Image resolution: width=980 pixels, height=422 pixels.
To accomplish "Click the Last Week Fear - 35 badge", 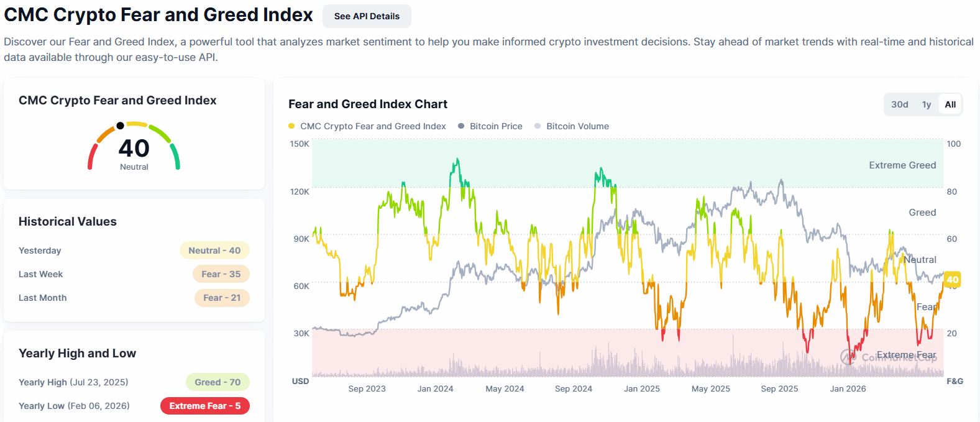I will (221, 274).
